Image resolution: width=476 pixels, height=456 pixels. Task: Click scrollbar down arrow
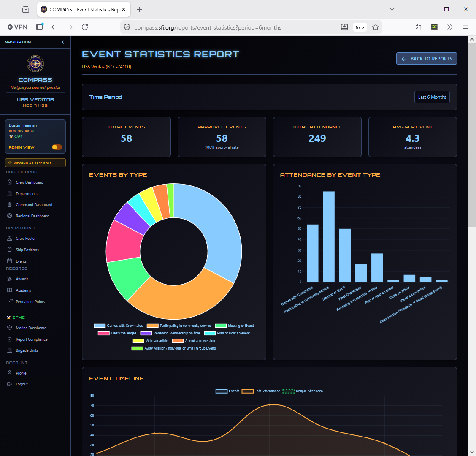(472, 452)
